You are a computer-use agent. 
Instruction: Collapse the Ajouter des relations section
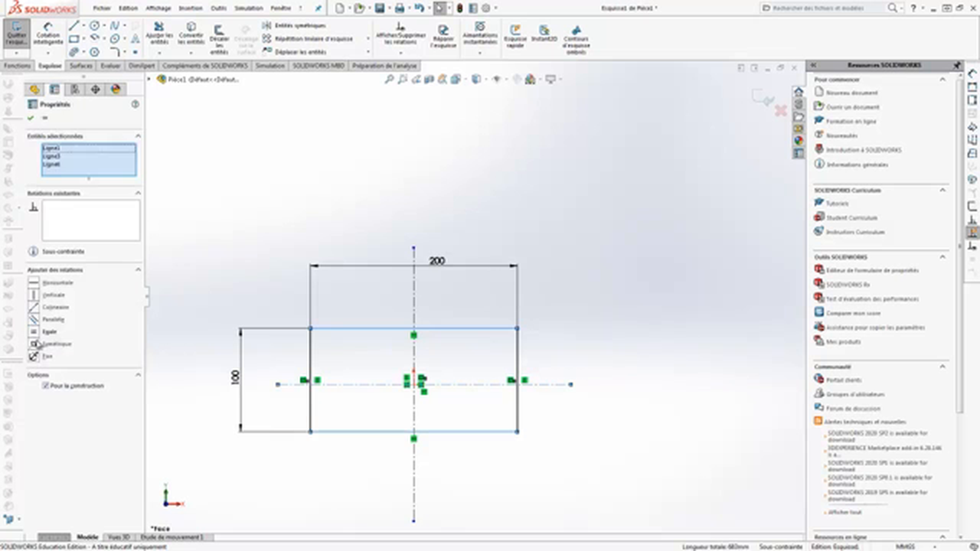tap(139, 269)
